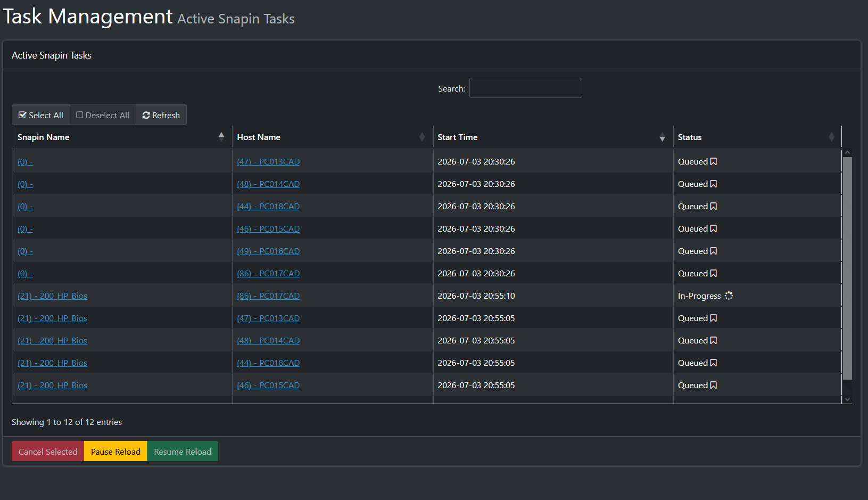Open host link (86) - PC017CAD in In-Progress row

click(x=268, y=296)
